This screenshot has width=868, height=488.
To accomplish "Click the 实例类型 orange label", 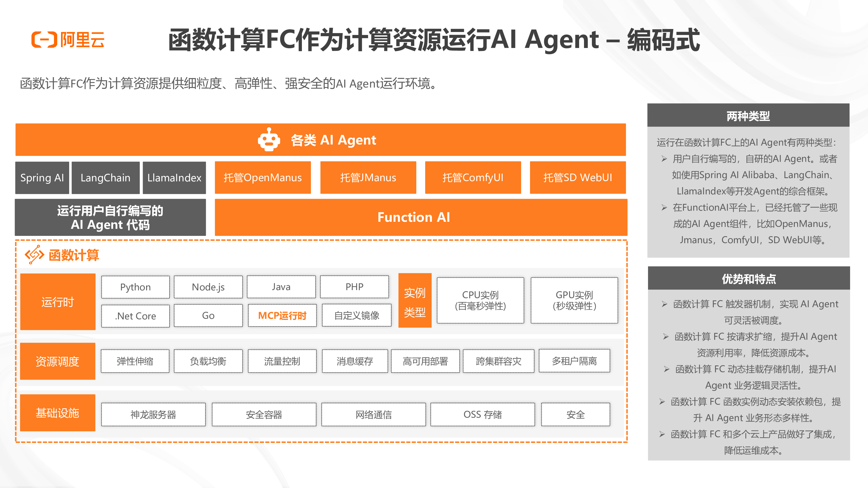I will tap(415, 300).
